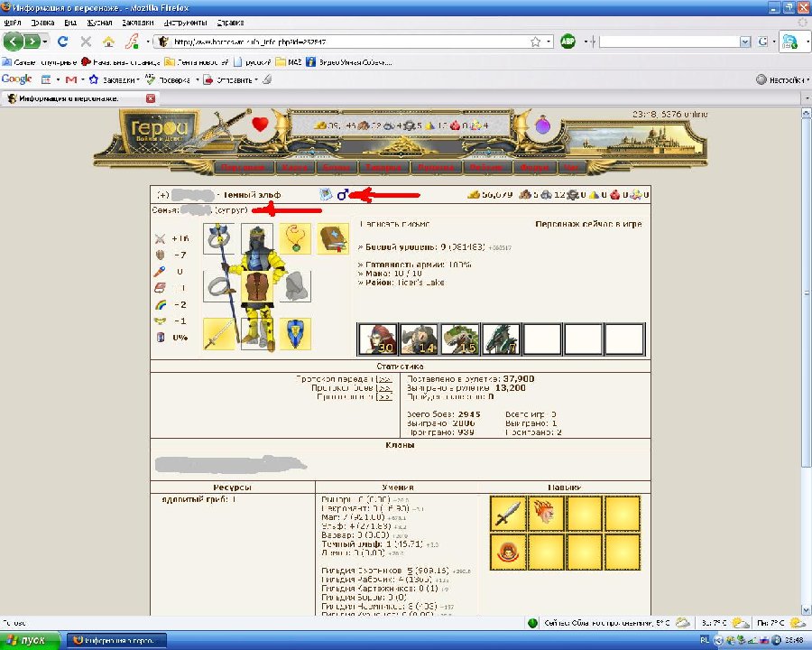
Task: Select army unit with count 30
Action: tap(377, 339)
